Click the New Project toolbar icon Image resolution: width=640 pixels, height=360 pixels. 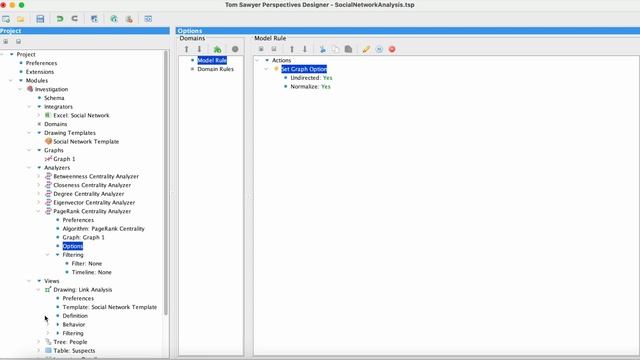tap(6, 19)
